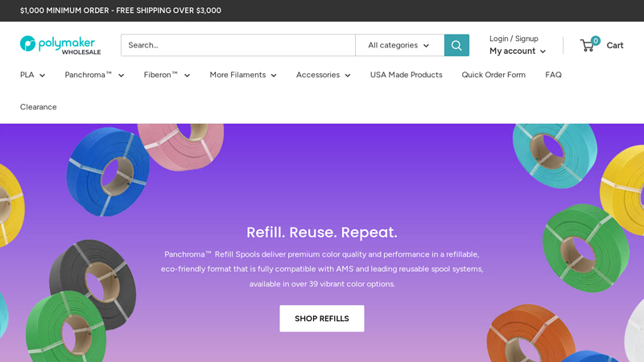Screen dimensions: 644x362
Task: Open the shopping cart icon
Action: 588,45
